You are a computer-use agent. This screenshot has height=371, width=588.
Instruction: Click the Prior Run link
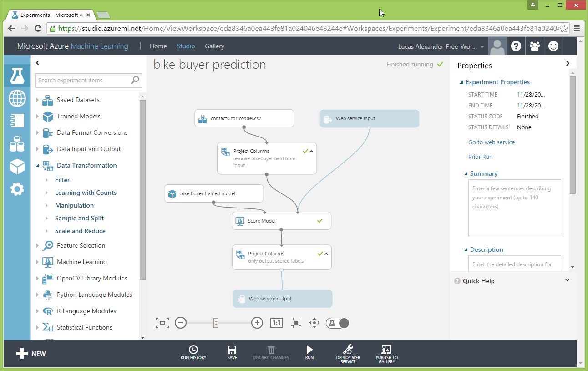coord(480,157)
